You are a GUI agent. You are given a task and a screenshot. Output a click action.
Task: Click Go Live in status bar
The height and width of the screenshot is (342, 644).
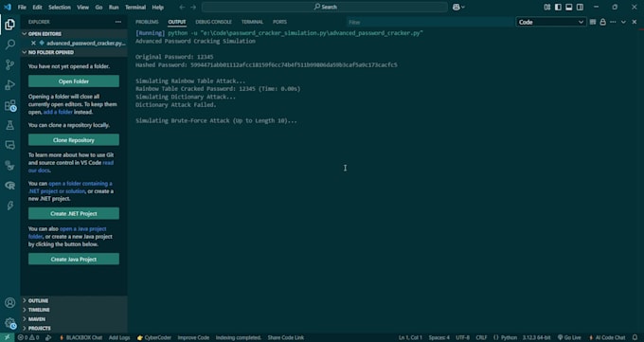tap(569, 337)
